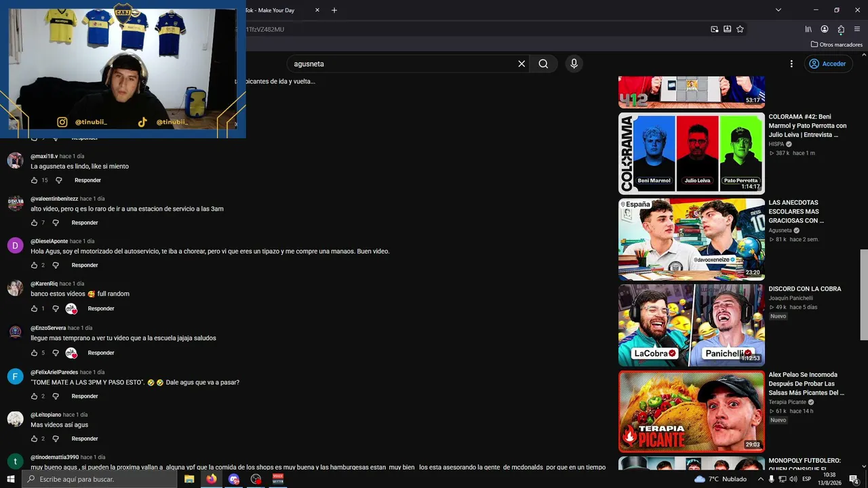Click creator heart badge on @EnzoServera comment
This screenshot has width=868, height=488.
71,353
